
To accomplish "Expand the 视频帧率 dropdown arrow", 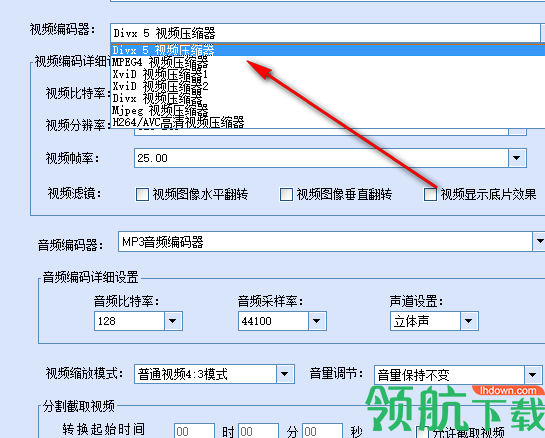I will pyautogui.click(x=517, y=158).
